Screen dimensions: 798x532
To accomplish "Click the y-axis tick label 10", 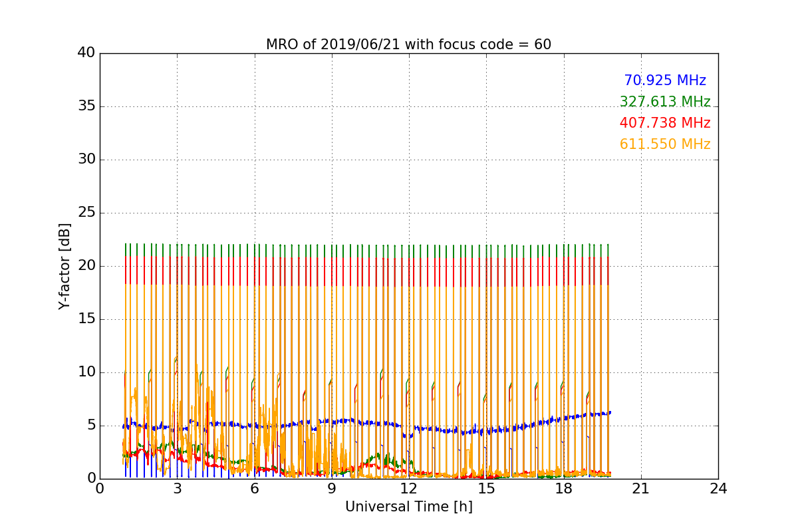I will click(x=86, y=372).
